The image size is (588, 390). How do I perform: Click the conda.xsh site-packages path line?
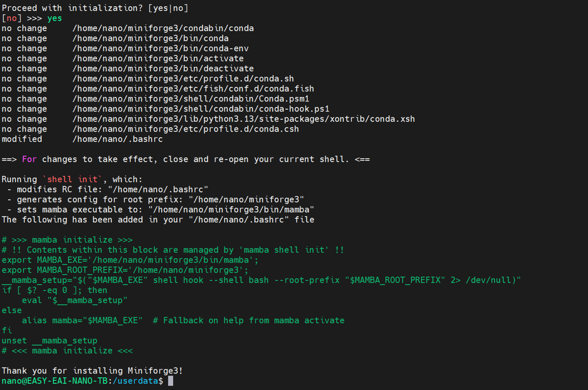tap(208, 119)
